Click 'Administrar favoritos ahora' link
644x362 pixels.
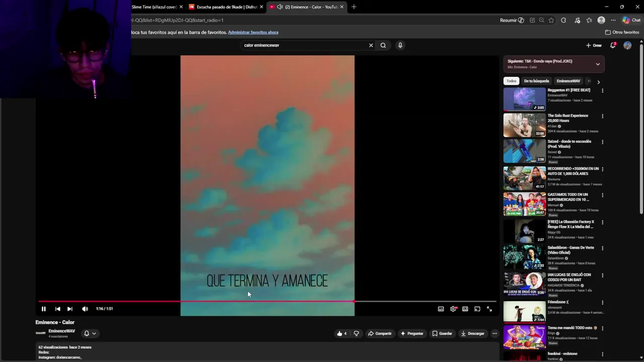click(253, 32)
